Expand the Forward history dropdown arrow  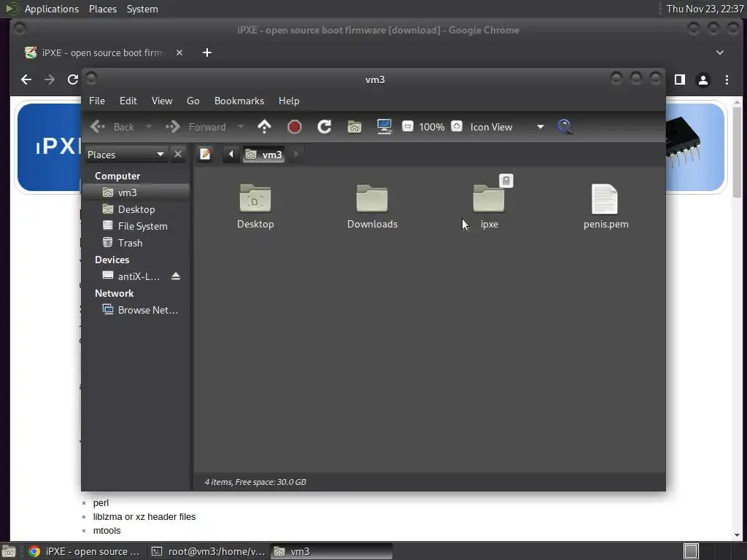(x=241, y=127)
